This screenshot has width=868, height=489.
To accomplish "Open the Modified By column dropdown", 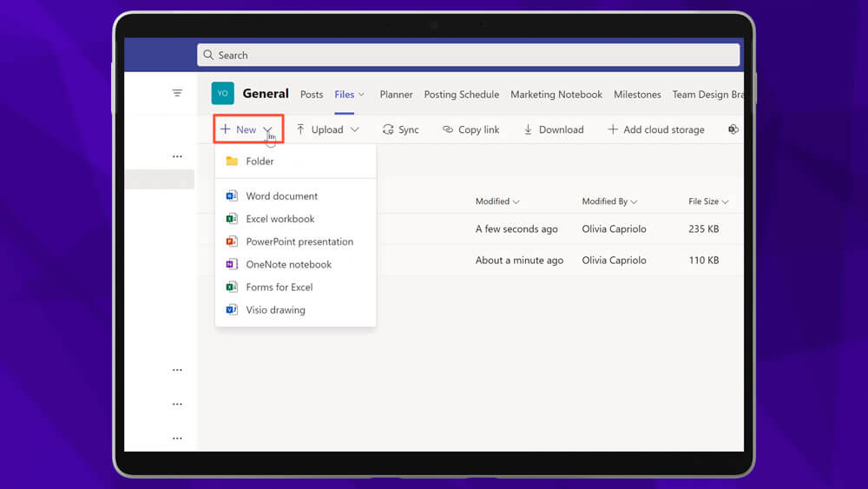I will pyautogui.click(x=633, y=202).
